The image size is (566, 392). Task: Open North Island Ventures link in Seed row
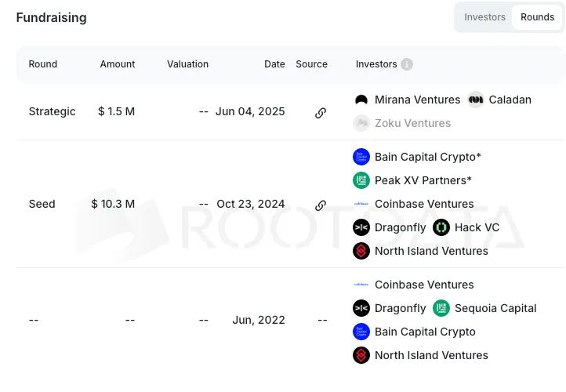click(431, 251)
